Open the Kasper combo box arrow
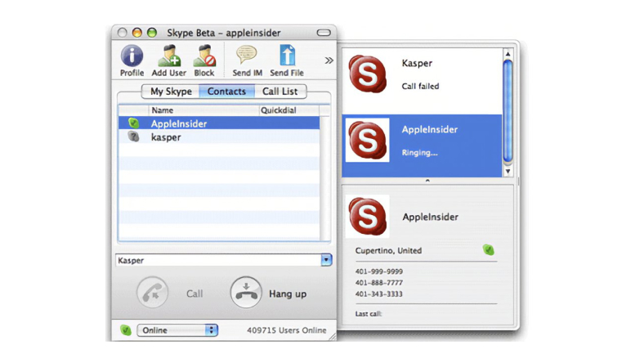 (326, 260)
